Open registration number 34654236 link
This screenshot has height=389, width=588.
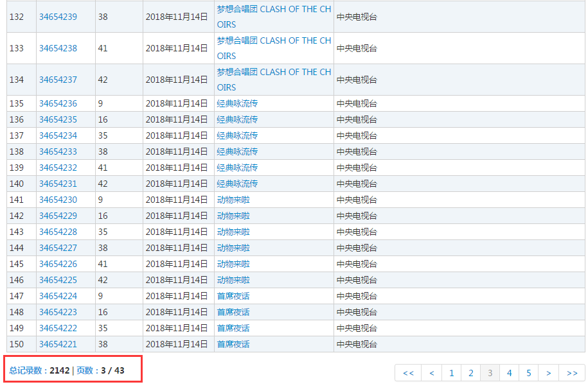pyautogui.click(x=58, y=103)
